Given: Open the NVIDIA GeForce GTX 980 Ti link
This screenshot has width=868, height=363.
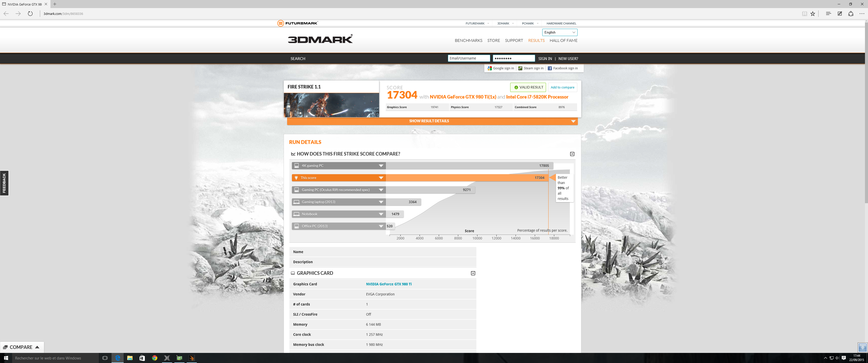Looking at the screenshot, I should tap(389, 284).
